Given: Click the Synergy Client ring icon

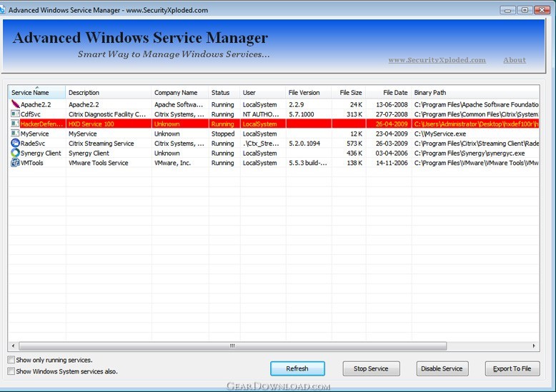Looking at the screenshot, I should (x=15, y=153).
